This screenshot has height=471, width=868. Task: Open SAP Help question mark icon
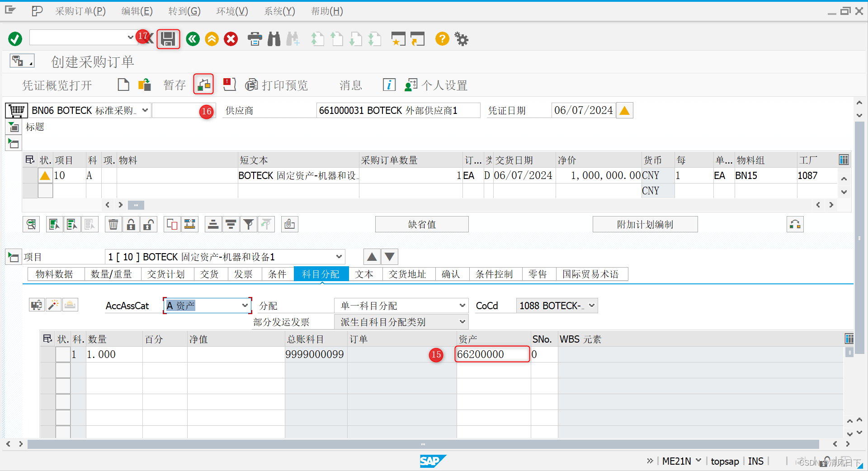[442, 39]
